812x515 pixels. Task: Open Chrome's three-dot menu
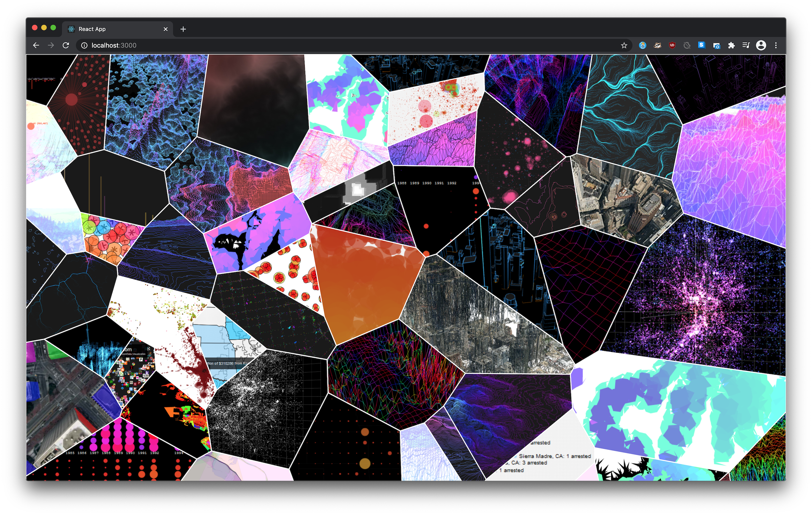click(776, 45)
